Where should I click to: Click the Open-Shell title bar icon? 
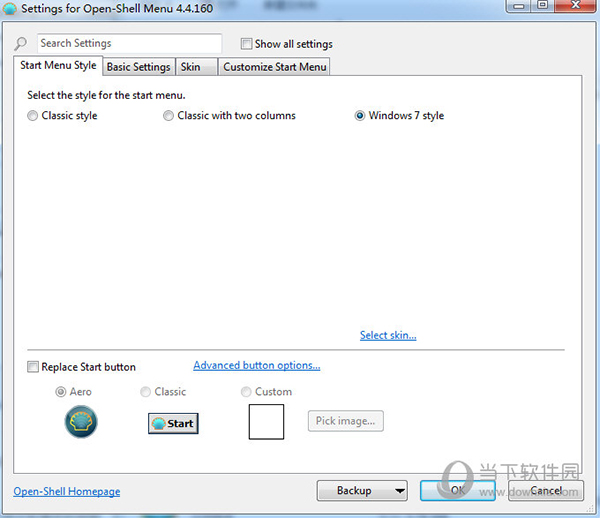tap(10, 8)
